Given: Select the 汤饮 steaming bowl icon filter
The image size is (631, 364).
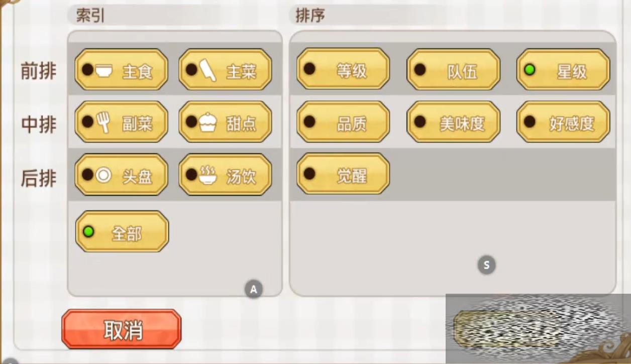Looking at the screenshot, I should 225,175.
